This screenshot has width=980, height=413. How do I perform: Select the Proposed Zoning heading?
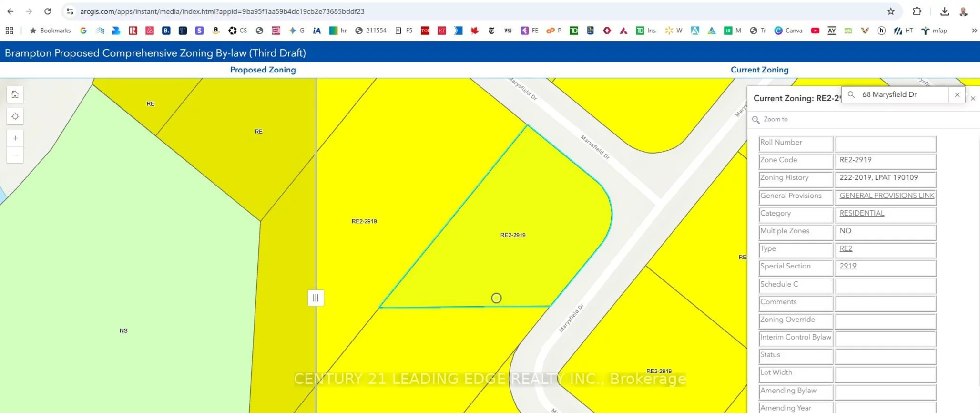coord(263,70)
